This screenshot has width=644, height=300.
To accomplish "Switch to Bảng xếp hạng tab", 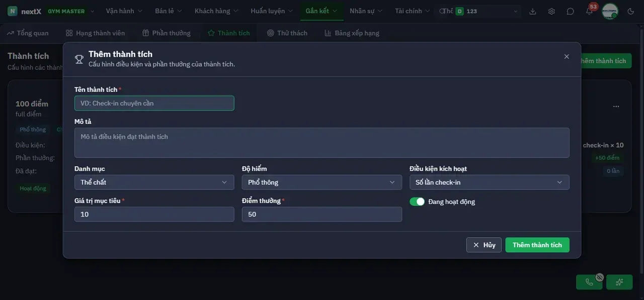I will pyautogui.click(x=352, y=33).
